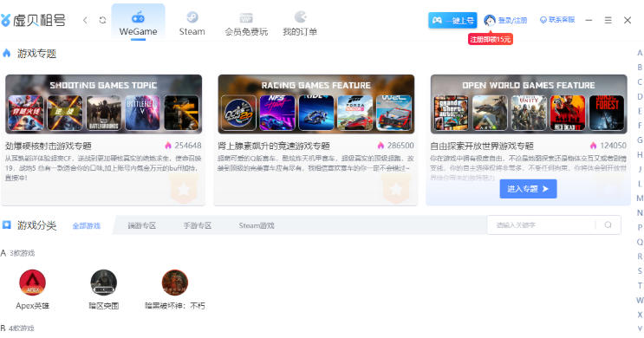Open 会员免费玩 tab
The image size is (644, 338).
tap(246, 23)
